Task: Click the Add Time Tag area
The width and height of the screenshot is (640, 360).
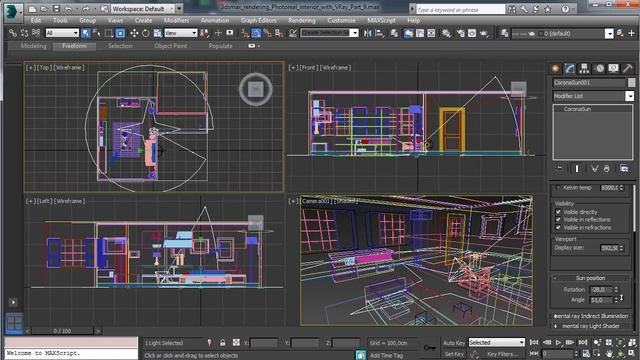Action: click(386, 356)
